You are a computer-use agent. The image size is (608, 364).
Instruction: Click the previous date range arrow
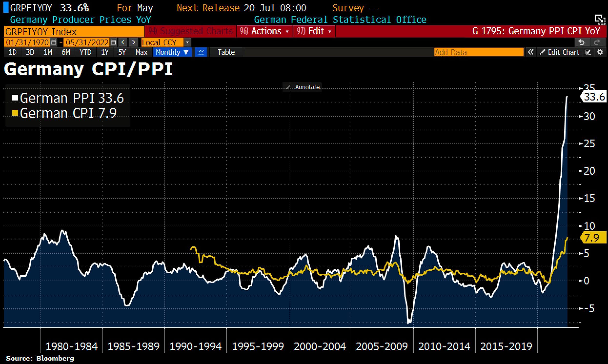coord(123,42)
